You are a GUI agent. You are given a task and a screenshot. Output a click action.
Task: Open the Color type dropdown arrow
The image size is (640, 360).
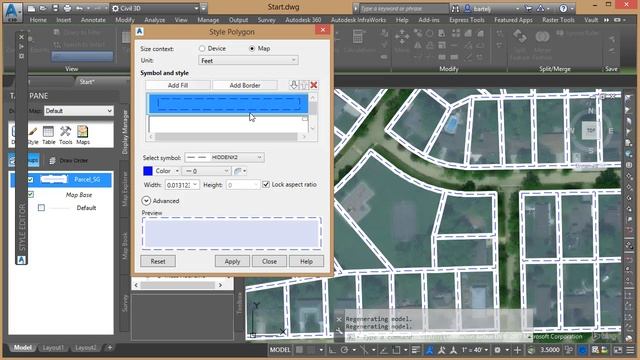pyautogui.click(x=177, y=171)
